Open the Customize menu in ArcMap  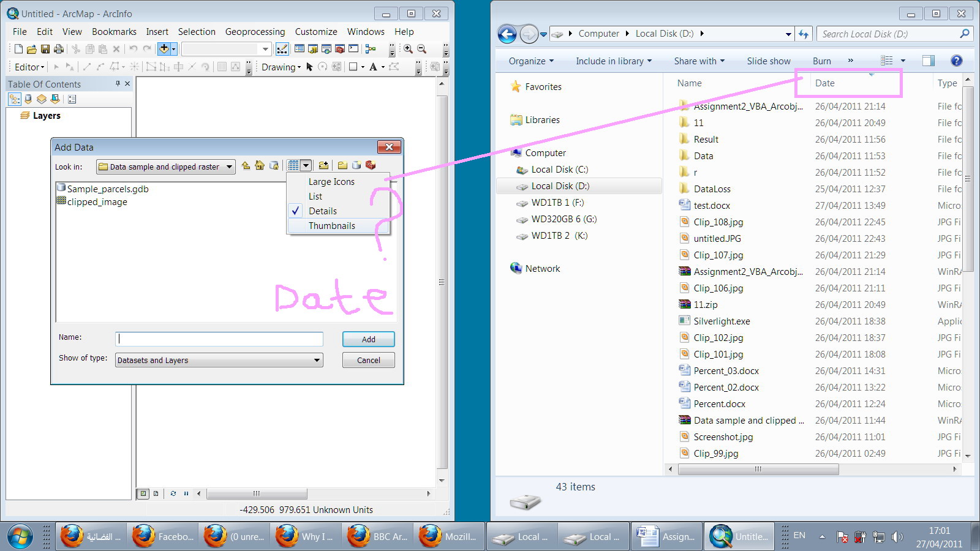tap(316, 31)
